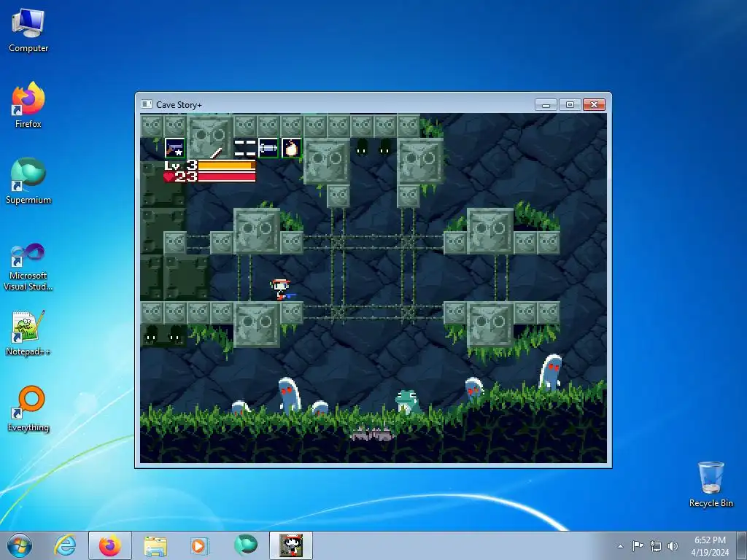Switch to Firefox in the taskbar
This screenshot has height=560, width=747.
[x=110, y=545]
